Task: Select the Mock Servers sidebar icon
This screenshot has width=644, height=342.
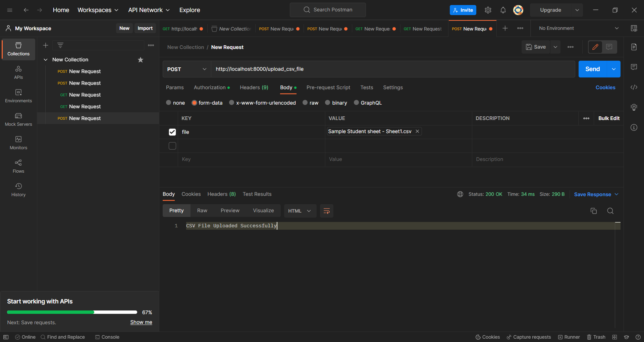Action: [x=18, y=120]
